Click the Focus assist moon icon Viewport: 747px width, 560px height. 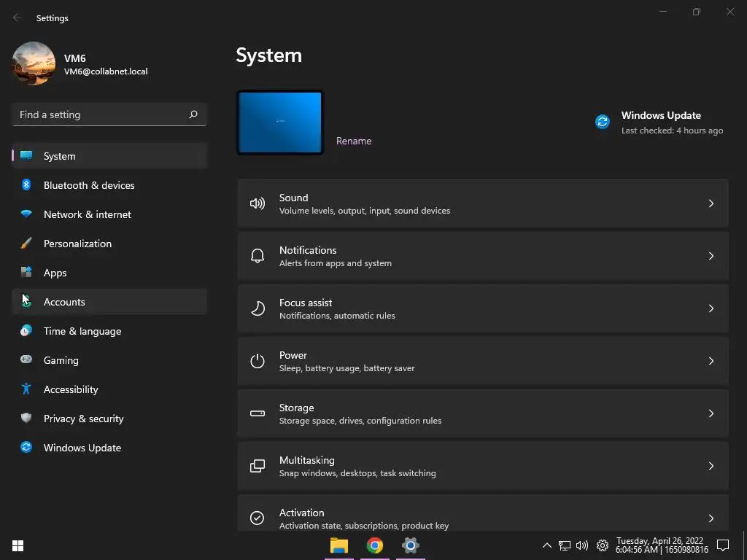pos(258,308)
